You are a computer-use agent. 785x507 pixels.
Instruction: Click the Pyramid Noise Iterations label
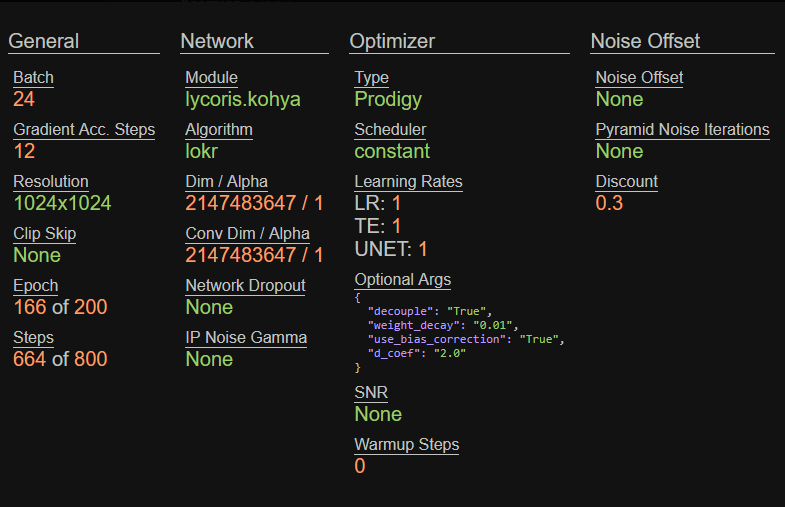pyautogui.click(x=682, y=130)
